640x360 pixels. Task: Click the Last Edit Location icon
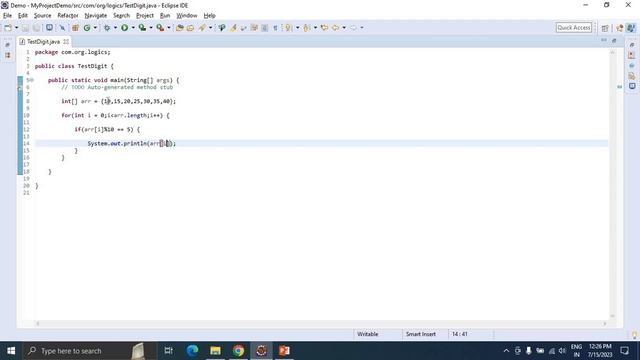[x=324, y=28]
